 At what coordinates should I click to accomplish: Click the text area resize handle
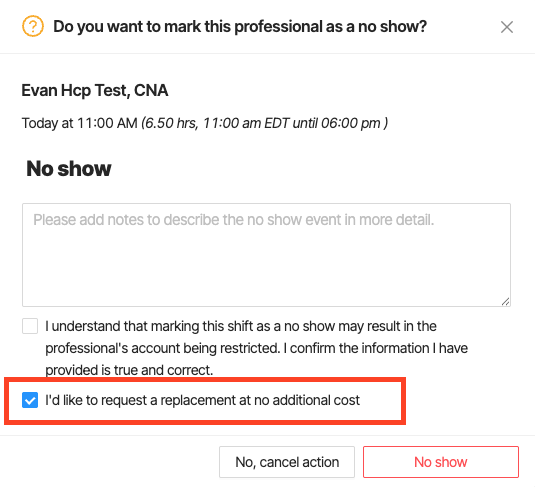coord(506,301)
